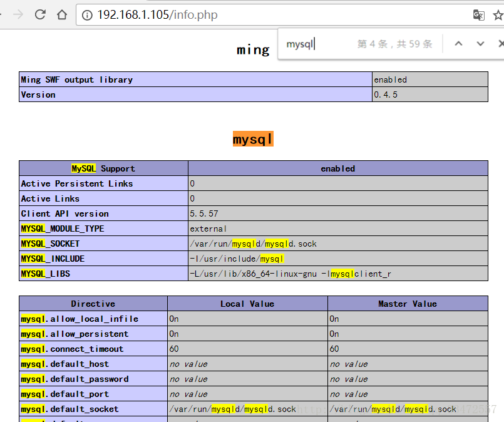Screen dimensions: 504x422
Task: Click the browser forward arrow
Action: click(18, 15)
